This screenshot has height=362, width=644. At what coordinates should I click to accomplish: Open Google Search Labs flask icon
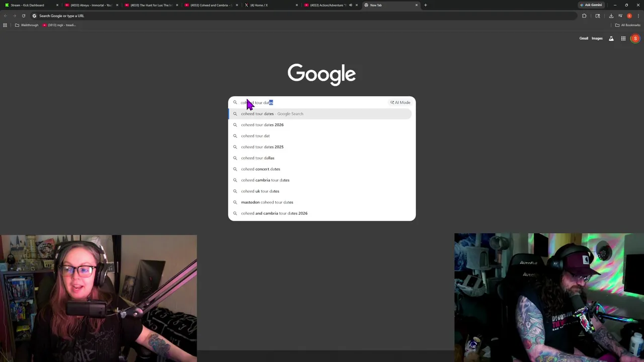tap(611, 38)
